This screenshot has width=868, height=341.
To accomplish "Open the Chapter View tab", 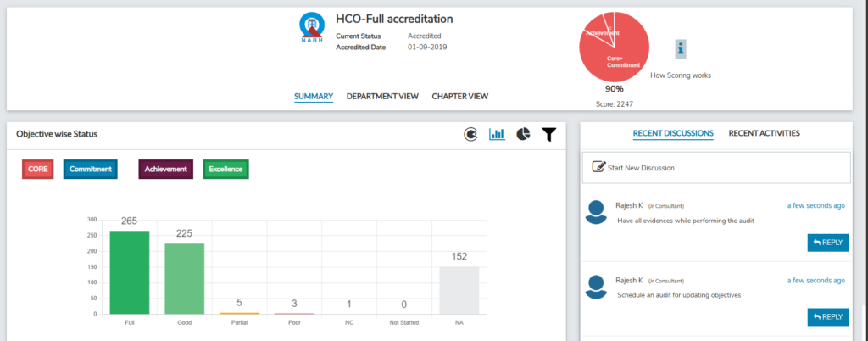I will click(x=459, y=96).
